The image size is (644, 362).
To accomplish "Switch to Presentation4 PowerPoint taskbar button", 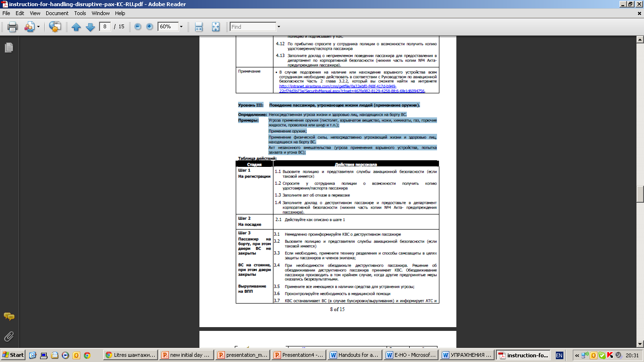I will pyautogui.click(x=299, y=355).
